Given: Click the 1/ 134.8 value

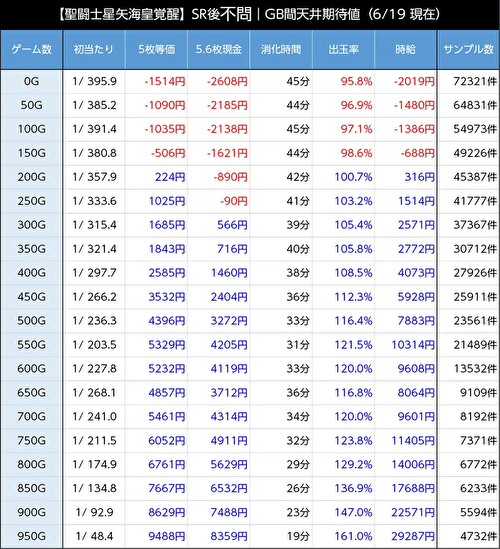Looking at the screenshot, I should pyautogui.click(x=94, y=488).
